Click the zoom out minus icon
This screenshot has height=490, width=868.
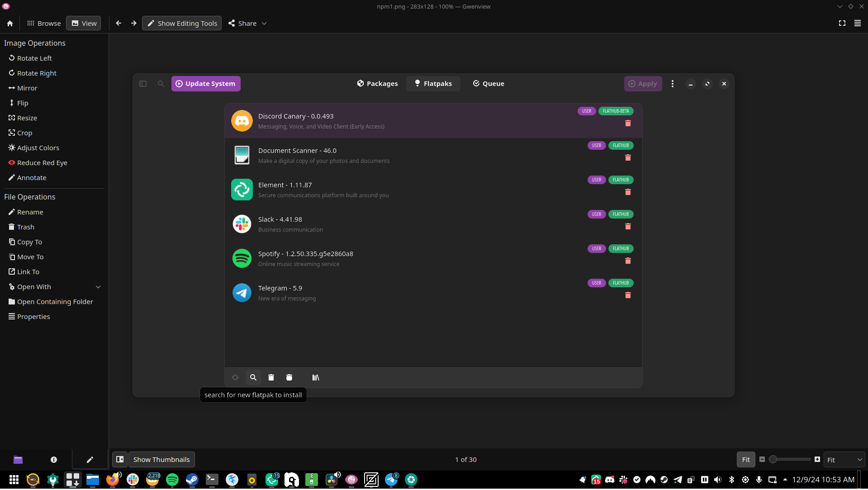[x=762, y=460]
